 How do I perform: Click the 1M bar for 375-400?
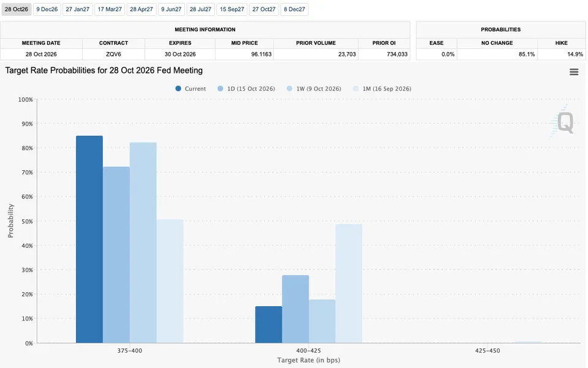tap(170, 281)
